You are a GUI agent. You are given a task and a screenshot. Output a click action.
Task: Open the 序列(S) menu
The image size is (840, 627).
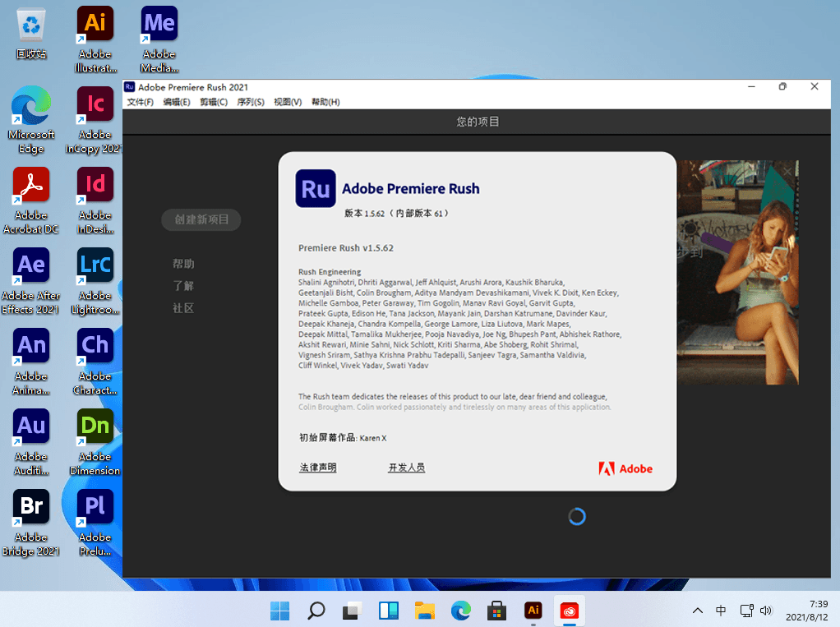click(x=251, y=102)
